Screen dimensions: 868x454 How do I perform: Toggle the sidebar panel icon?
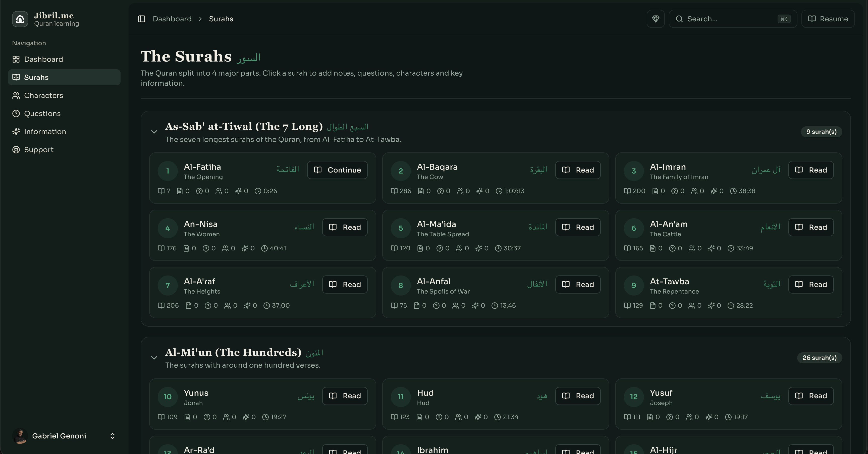(x=141, y=19)
